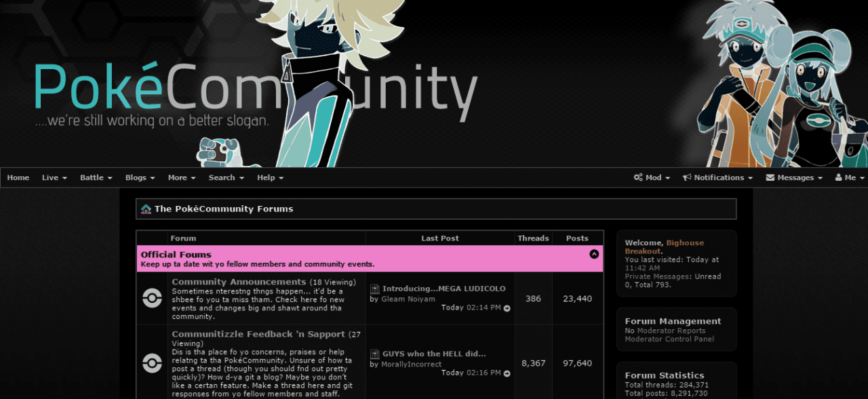The height and width of the screenshot is (399, 868).
Task: Click the Forum column header
Action: (x=183, y=238)
